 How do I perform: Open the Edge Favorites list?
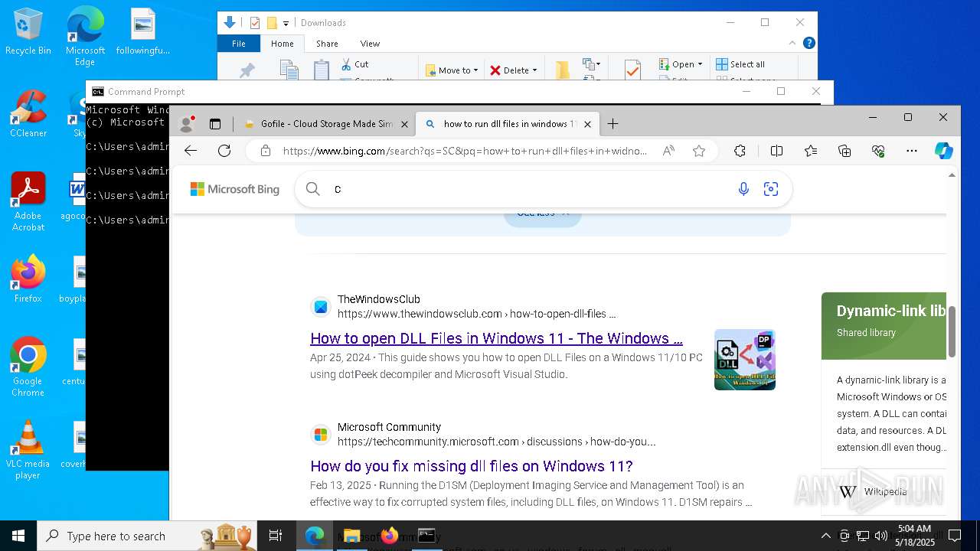(811, 151)
